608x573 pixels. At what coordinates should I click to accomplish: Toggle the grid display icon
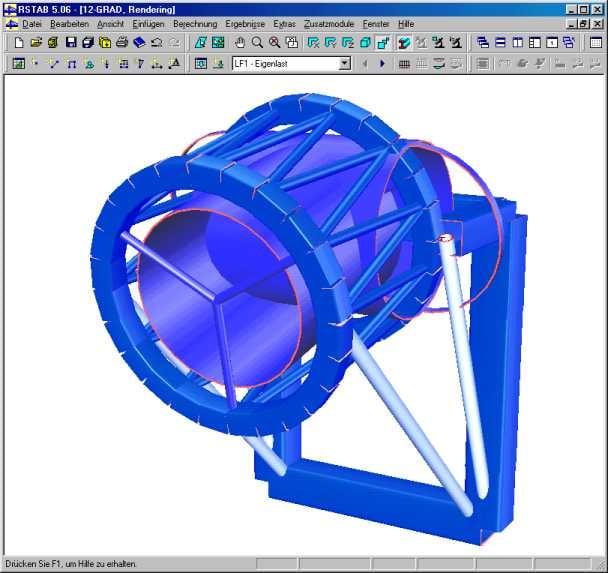pyautogui.click(x=404, y=63)
